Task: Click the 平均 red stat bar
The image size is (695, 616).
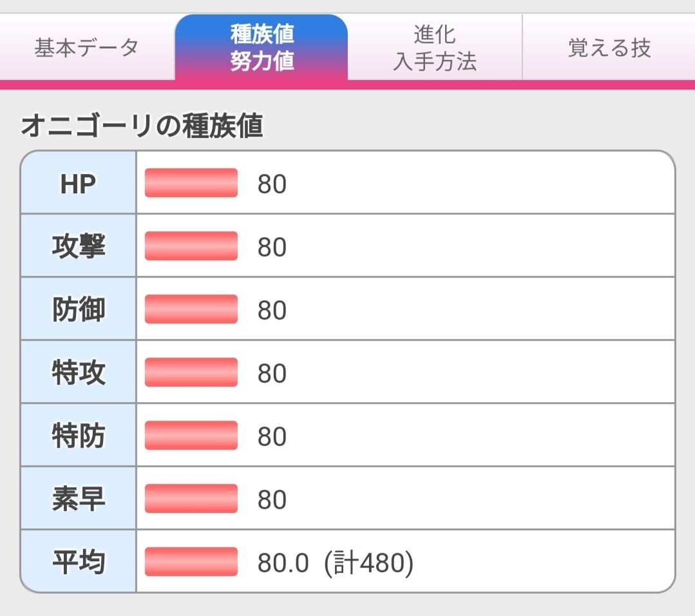Action: click(x=191, y=561)
